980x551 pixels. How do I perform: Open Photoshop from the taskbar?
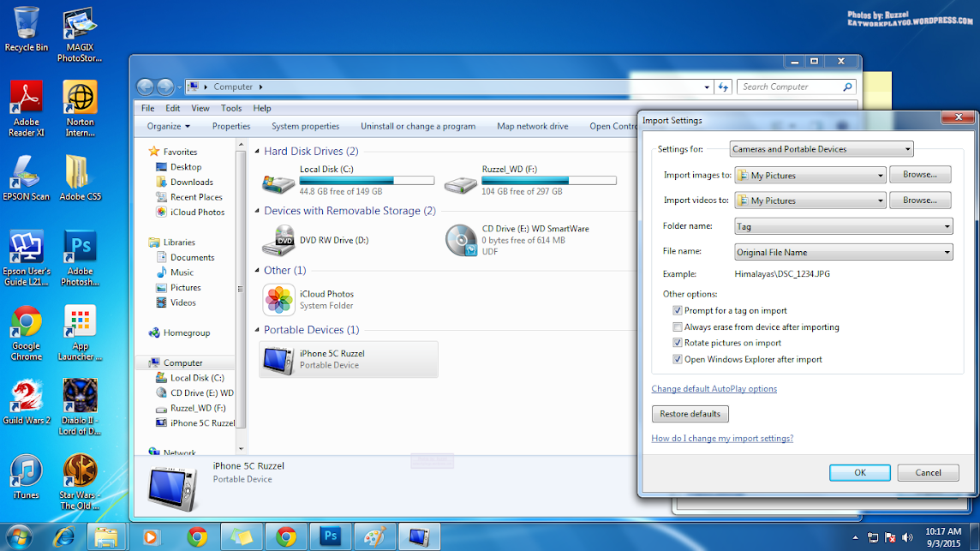pos(331,536)
